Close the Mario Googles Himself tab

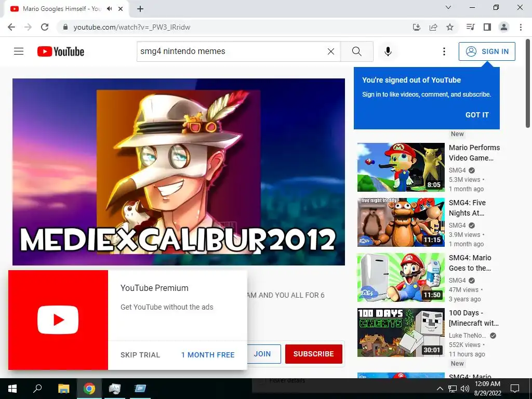click(x=121, y=9)
